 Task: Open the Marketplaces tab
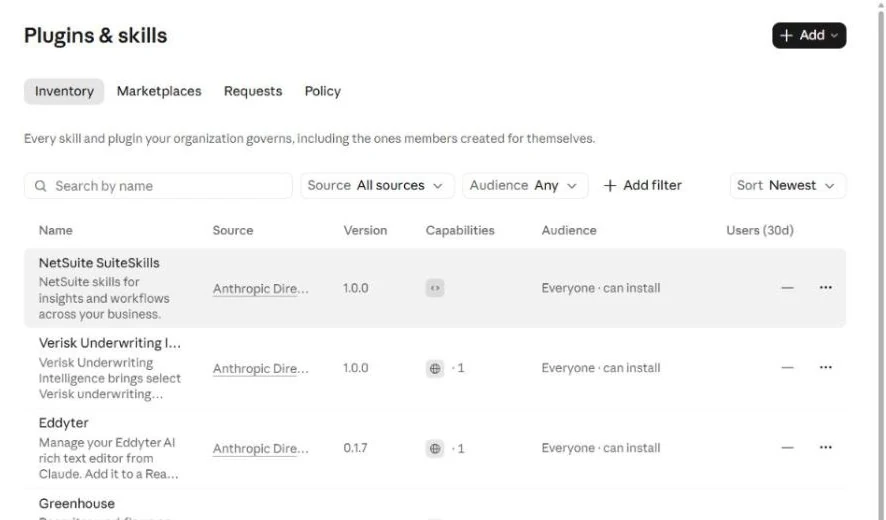click(x=159, y=91)
